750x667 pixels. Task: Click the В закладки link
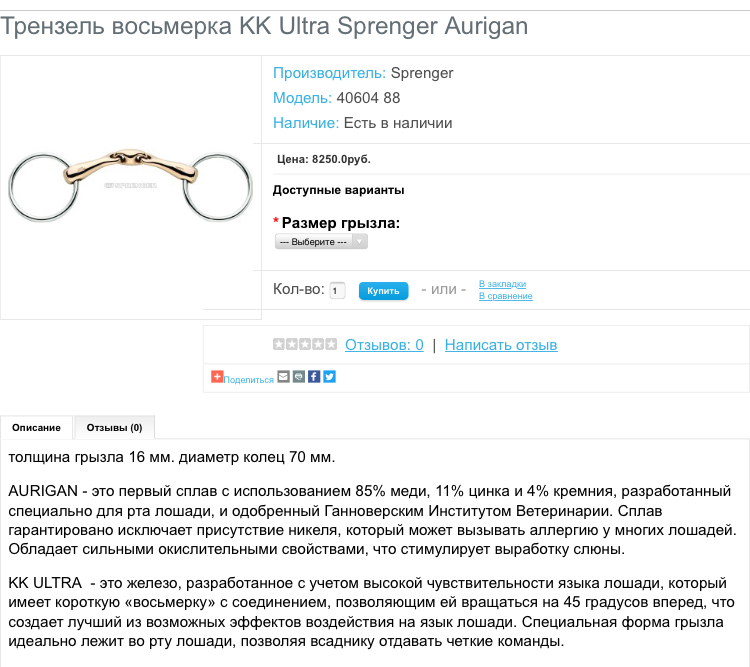(502, 284)
